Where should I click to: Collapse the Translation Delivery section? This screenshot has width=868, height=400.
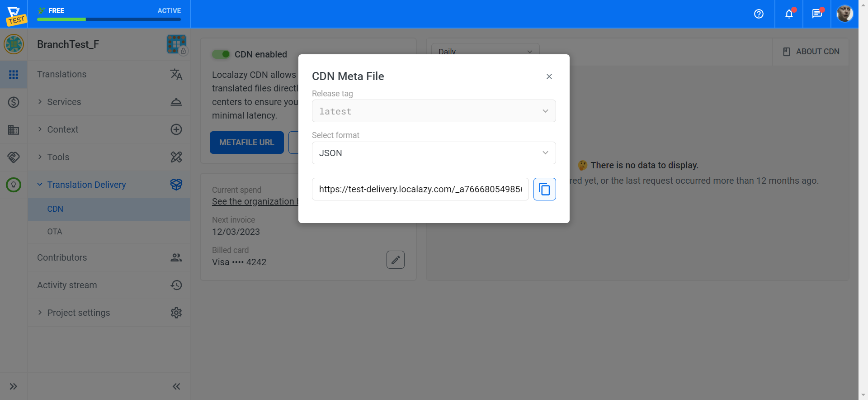point(109,185)
